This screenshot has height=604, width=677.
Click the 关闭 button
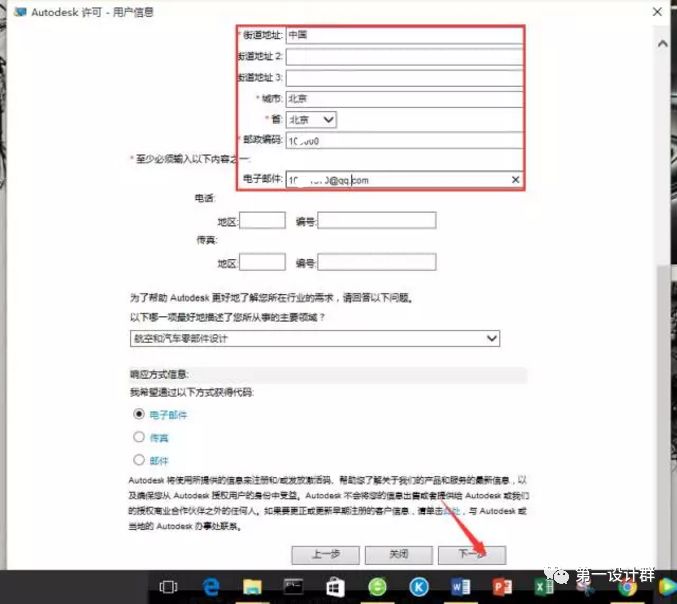[x=399, y=555]
